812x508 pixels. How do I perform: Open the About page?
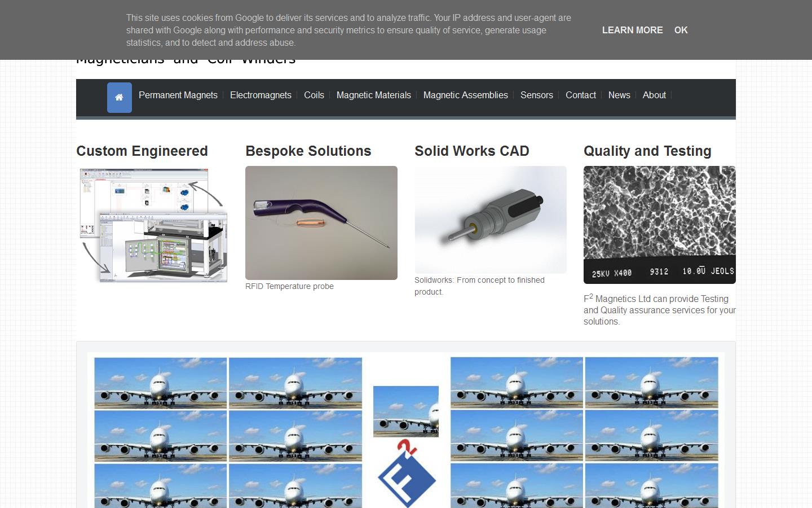tap(654, 95)
